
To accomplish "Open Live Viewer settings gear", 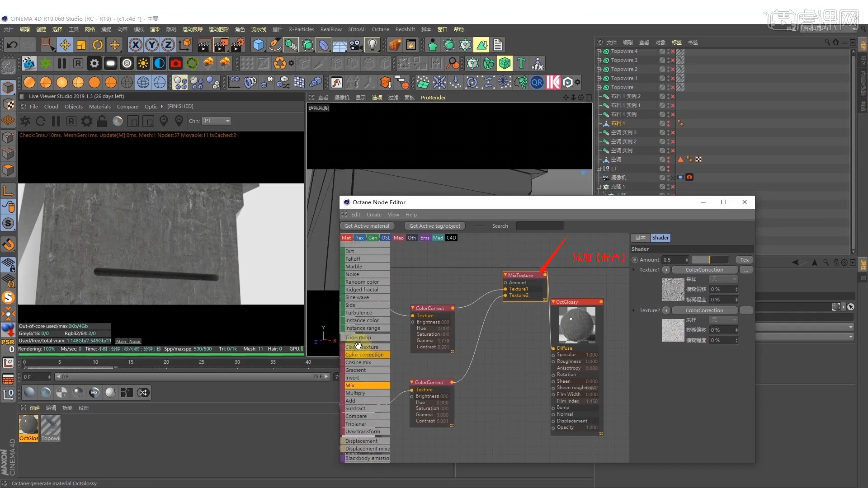I will click(87, 121).
